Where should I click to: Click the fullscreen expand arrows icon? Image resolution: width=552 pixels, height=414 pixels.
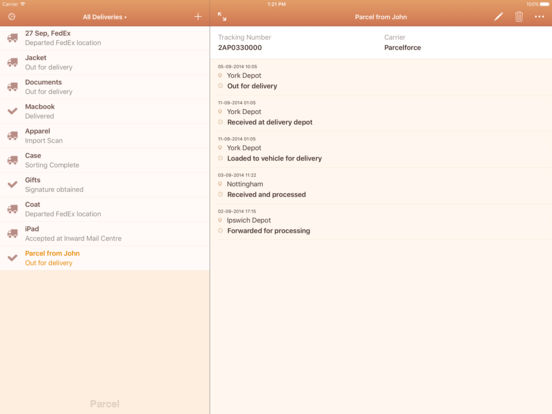(222, 17)
